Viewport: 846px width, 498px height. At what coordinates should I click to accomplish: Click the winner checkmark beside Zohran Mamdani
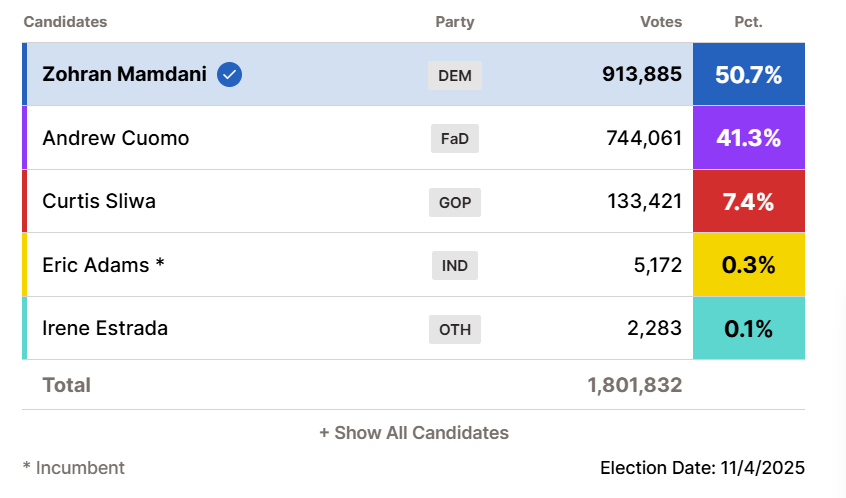pyautogui.click(x=230, y=74)
